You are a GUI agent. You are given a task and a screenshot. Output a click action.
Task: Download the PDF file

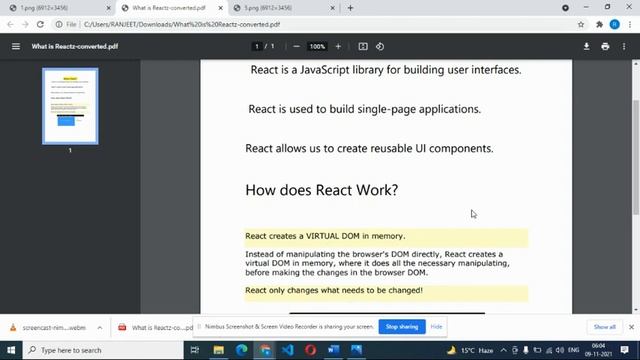(x=587, y=47)
